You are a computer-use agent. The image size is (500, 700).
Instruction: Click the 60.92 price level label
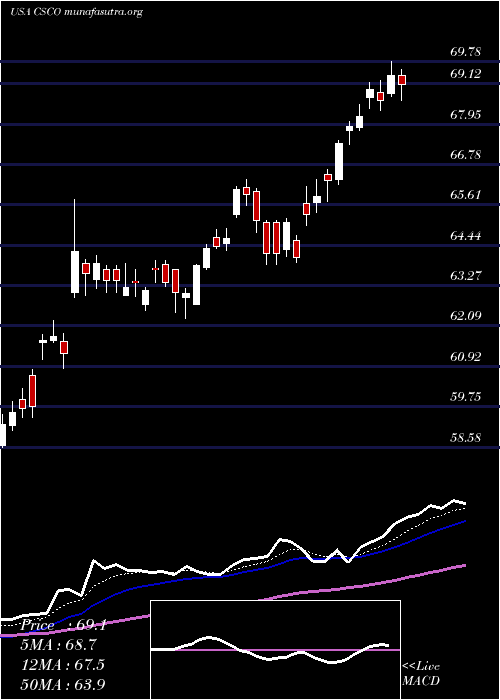click(466, 357)
